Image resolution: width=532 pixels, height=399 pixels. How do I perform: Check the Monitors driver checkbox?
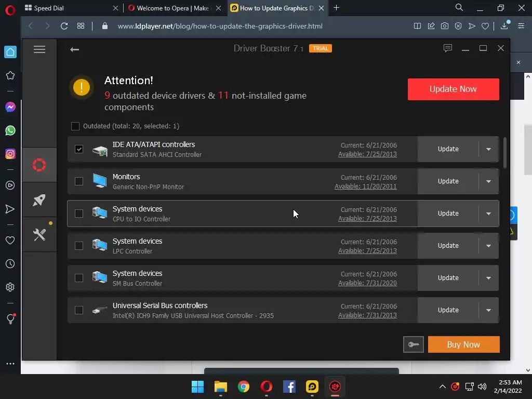point(79,181)
